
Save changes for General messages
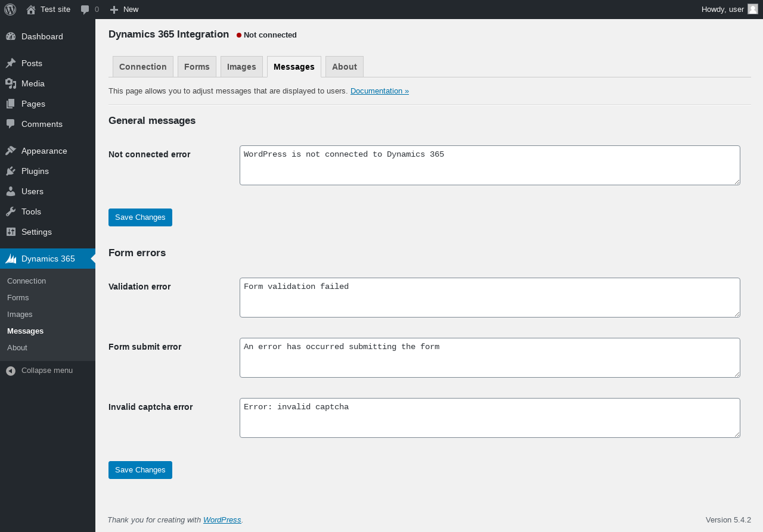(140, 217)
